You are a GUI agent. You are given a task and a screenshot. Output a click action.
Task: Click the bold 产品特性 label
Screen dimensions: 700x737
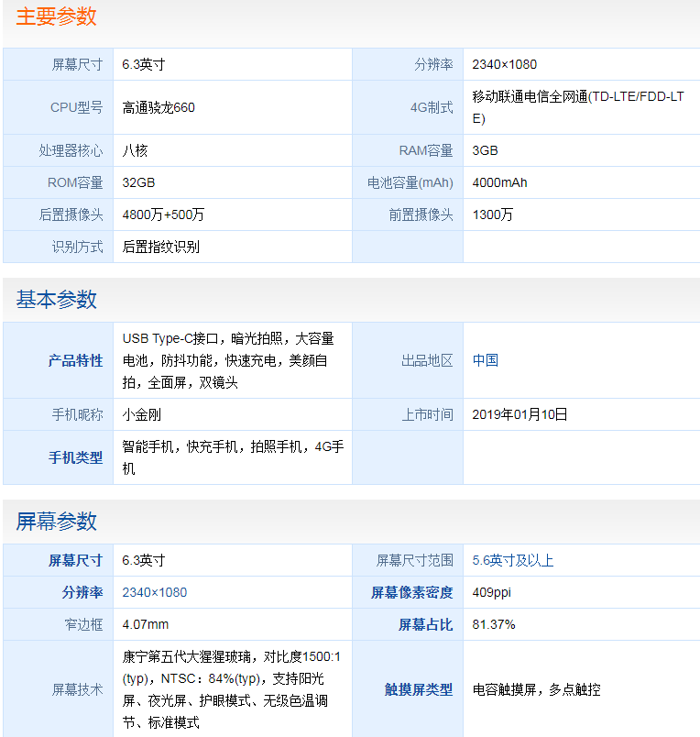(x=75, y=360)
